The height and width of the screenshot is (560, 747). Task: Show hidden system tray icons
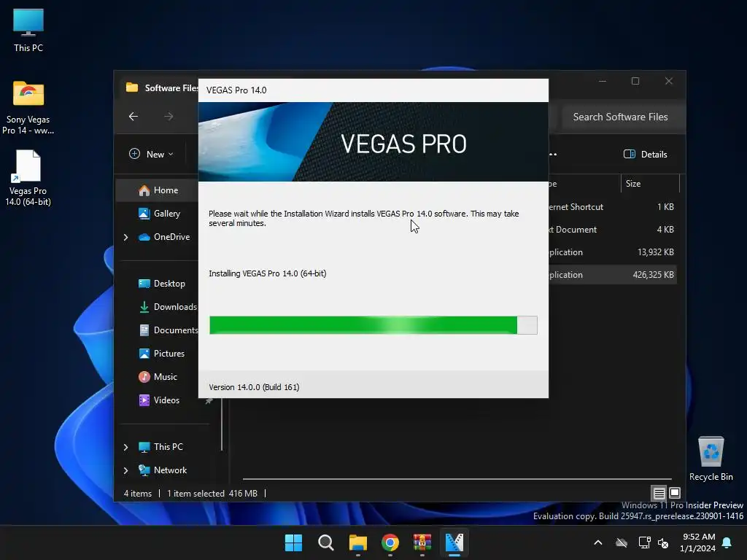tap(598, 542)
